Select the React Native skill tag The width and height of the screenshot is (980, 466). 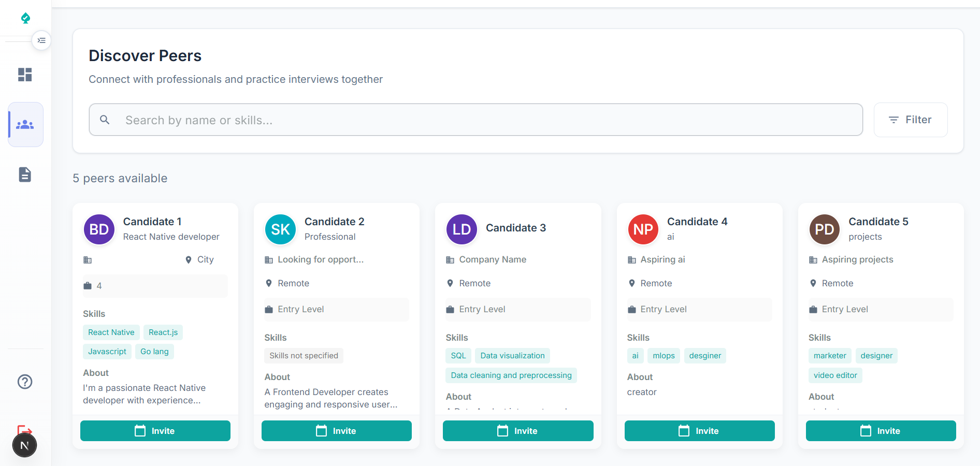point(111,332)
